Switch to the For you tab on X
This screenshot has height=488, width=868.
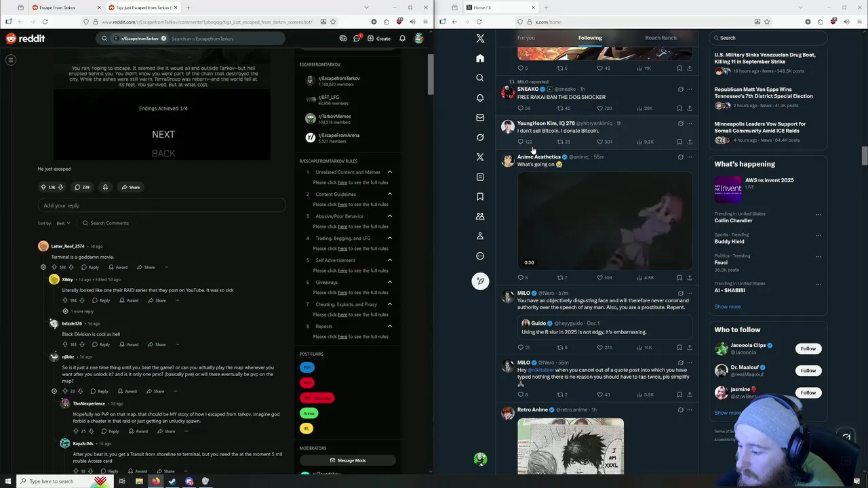click(526, 38)
